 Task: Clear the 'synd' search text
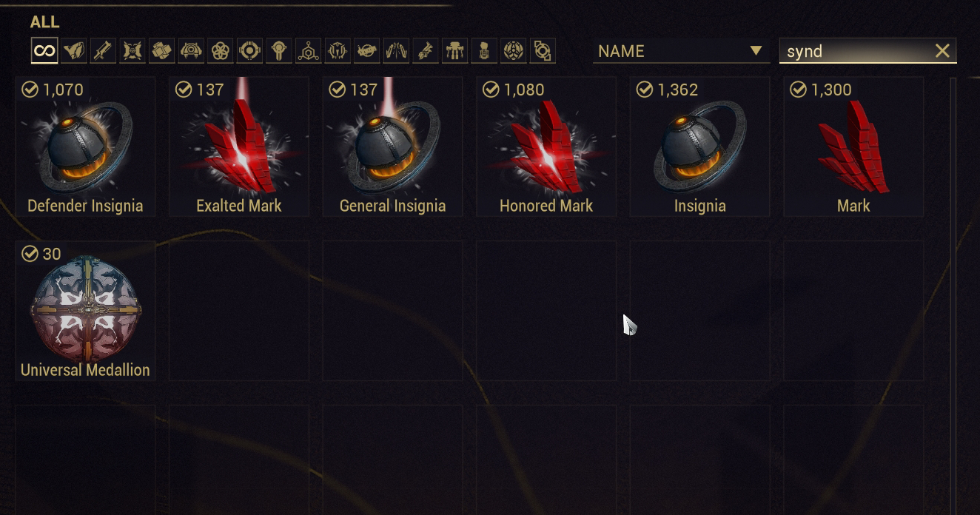tap(942, 50)
